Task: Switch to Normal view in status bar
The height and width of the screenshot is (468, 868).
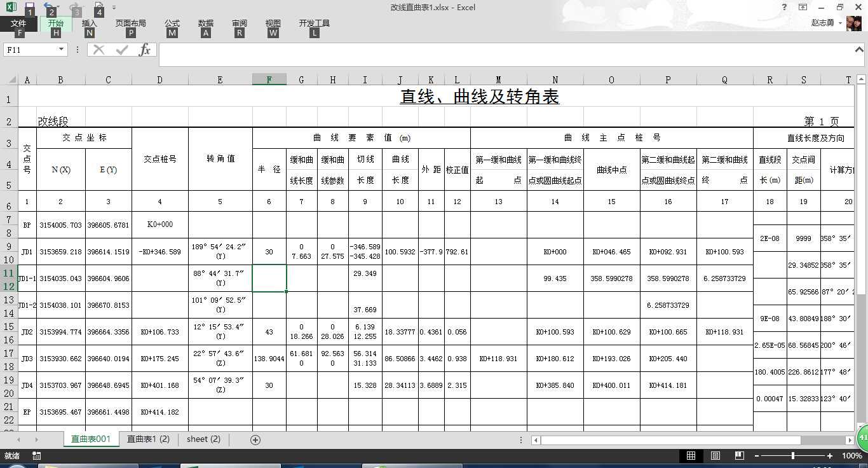Action: coord(691,456)
